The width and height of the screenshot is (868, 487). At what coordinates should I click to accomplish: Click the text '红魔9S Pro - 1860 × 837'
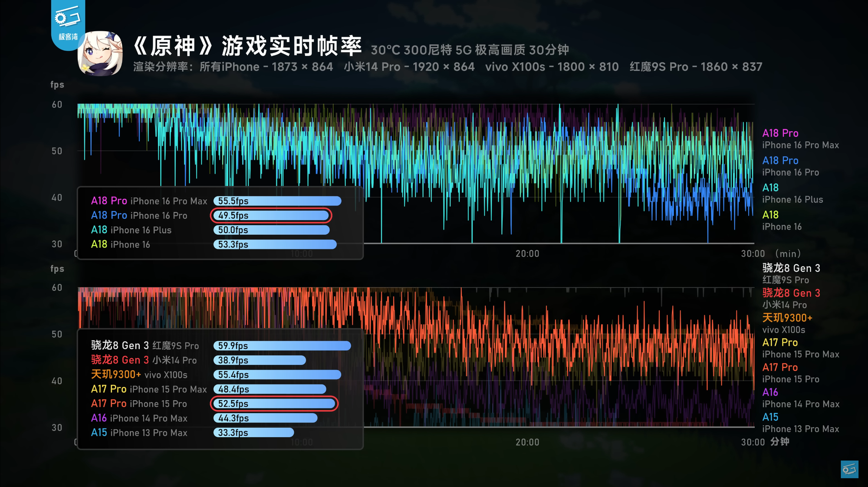pyautogui.click(x=696, y=67)
